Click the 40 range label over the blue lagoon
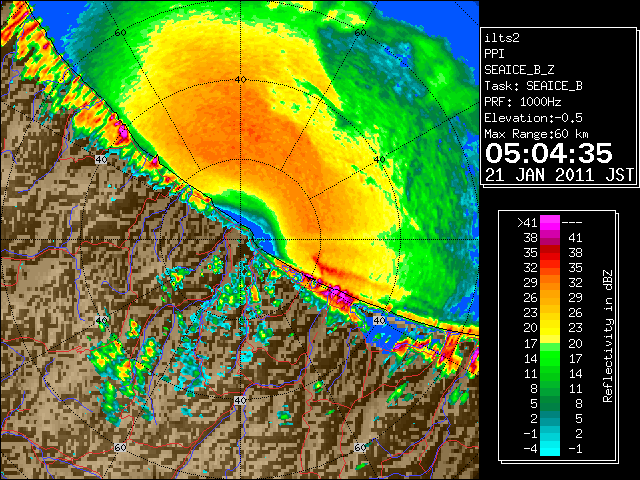The width and height of the screenshot is (640, 480). 380,320
